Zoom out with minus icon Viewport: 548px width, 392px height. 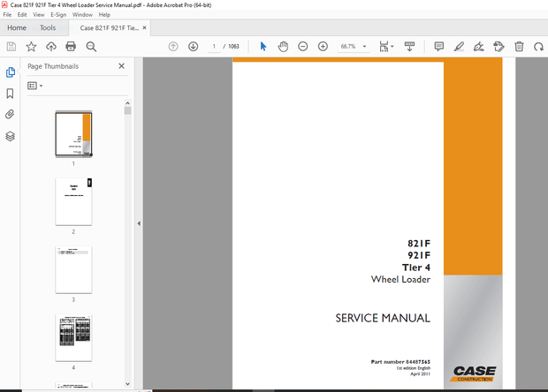coord(303,47)
